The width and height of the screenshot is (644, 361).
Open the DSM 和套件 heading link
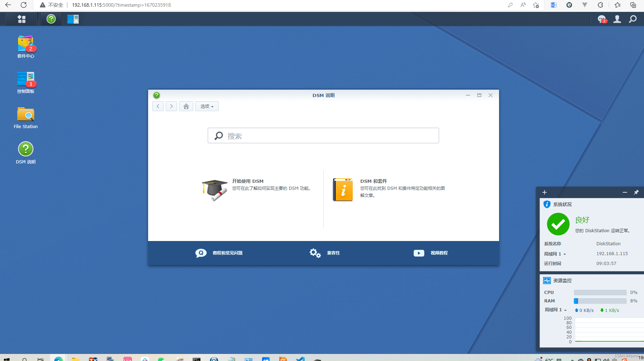(373, 181)
